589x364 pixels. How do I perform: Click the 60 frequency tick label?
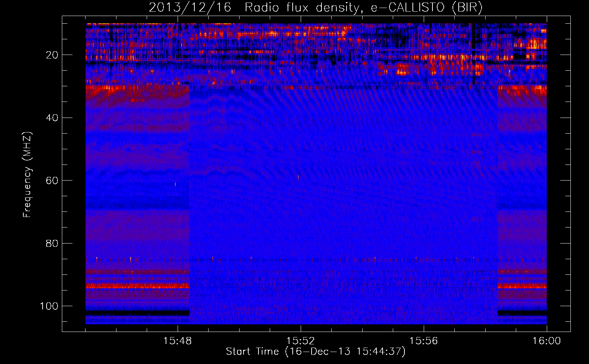pyautogui.click(x=52, y=181)
